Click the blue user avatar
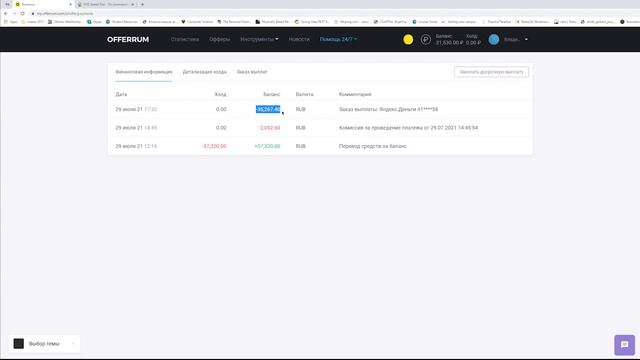 tap(494, 40)
